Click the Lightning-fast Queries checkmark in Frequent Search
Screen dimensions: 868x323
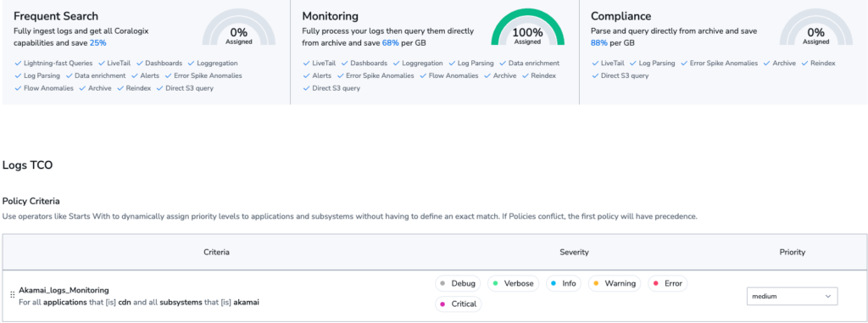tap(17, 64)
